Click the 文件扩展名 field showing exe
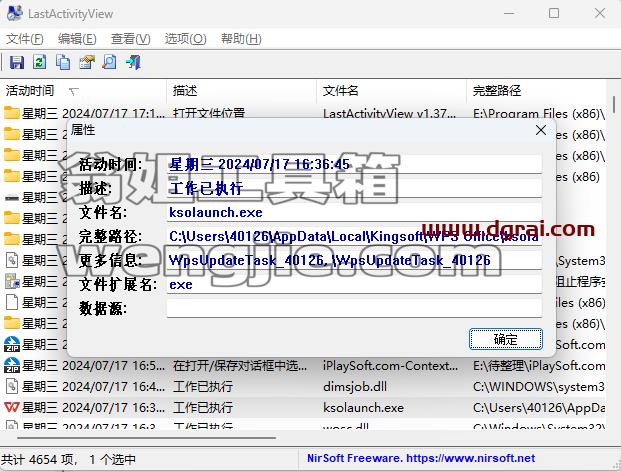Image resolution: width=621 pixels, height=472 pixels. (354, 284)
